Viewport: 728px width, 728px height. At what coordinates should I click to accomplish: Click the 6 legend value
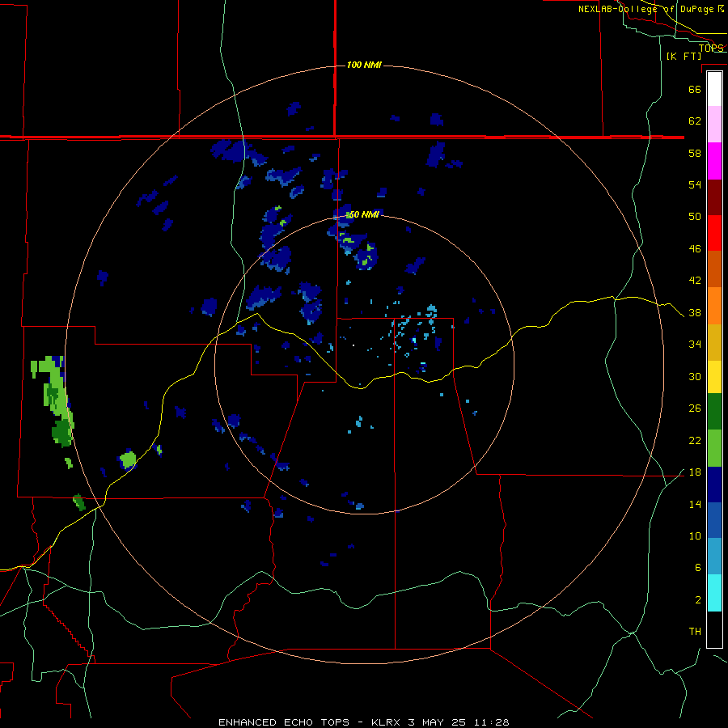click(x=697, y=568)
